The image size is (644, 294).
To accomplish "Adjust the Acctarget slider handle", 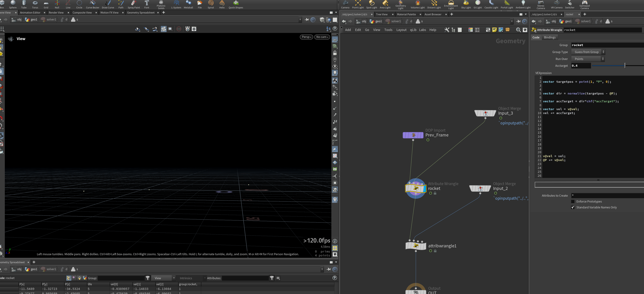I will pos(625,66).
